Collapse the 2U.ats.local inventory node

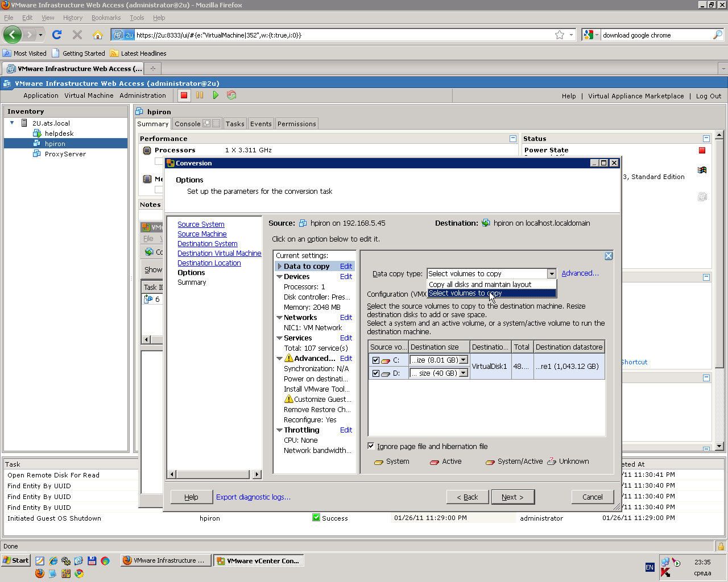(12, 123)
